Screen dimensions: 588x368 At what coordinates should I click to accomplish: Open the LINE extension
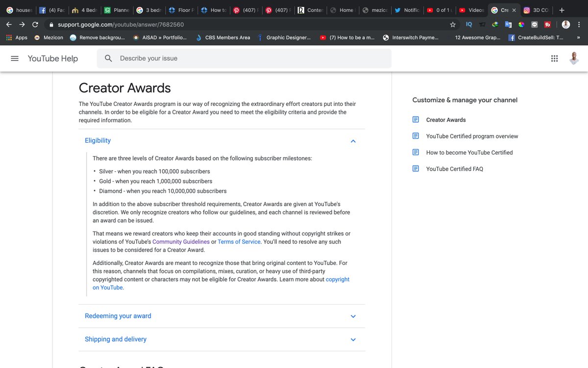tap(535, 25)
